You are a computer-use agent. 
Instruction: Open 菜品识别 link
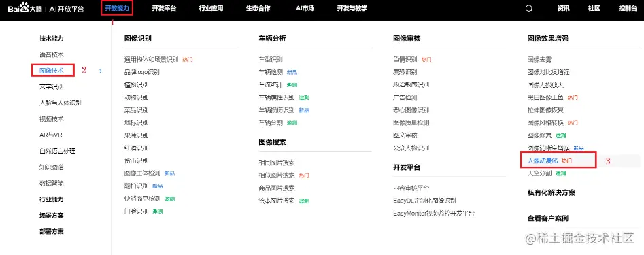137,110
